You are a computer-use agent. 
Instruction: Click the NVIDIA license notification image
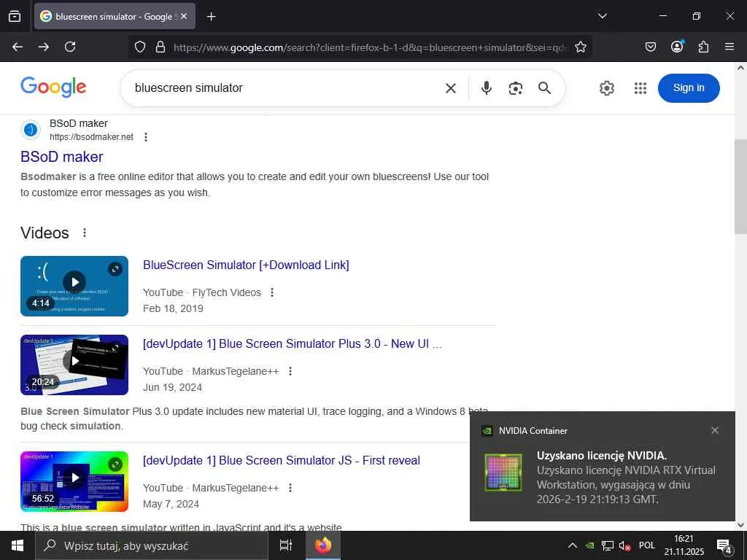(x=503, y=472)
